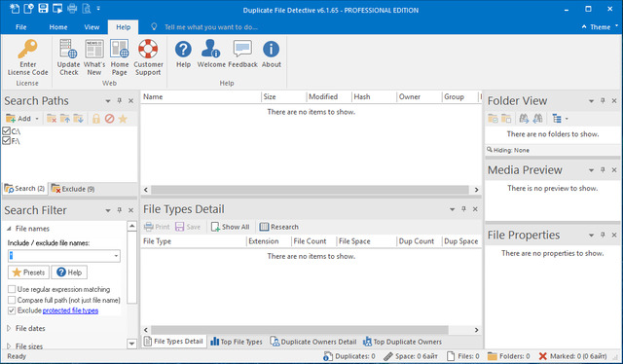
Task: Enable Compare full path checkbox
Action: tap(12, 300)
